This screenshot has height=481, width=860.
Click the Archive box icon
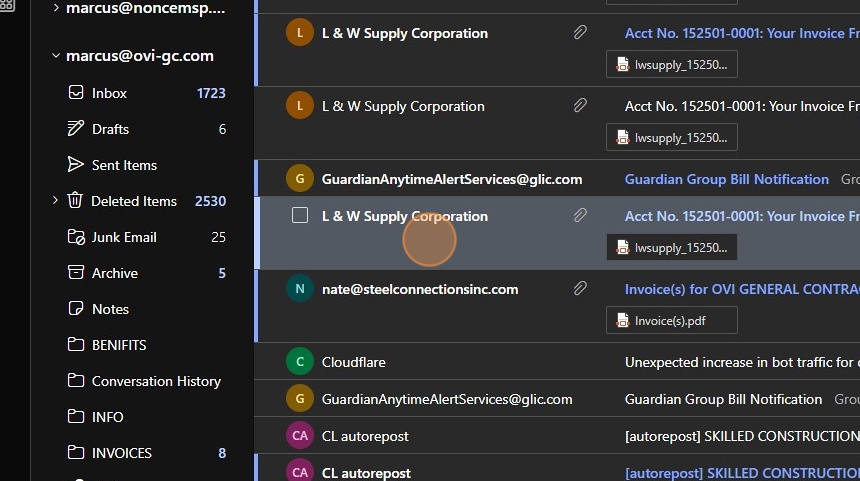[x=76, y=272]
